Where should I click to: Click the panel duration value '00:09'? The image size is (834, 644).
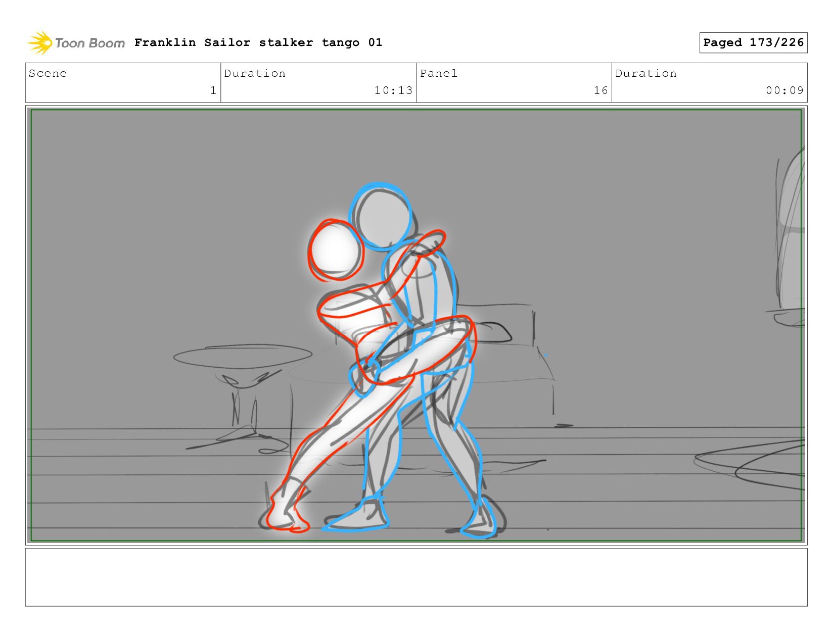(x=784, y=90)
